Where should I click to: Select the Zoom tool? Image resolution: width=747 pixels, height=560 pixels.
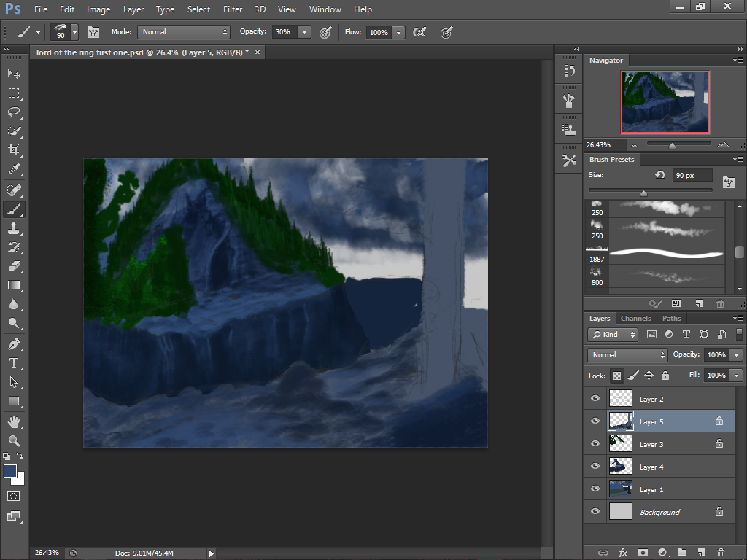click(14, 441)
